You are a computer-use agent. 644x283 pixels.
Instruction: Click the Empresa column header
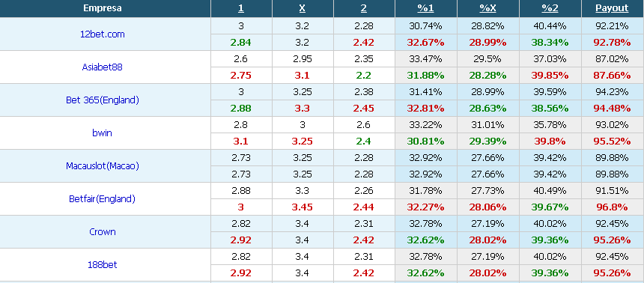(x=103, y=8)
